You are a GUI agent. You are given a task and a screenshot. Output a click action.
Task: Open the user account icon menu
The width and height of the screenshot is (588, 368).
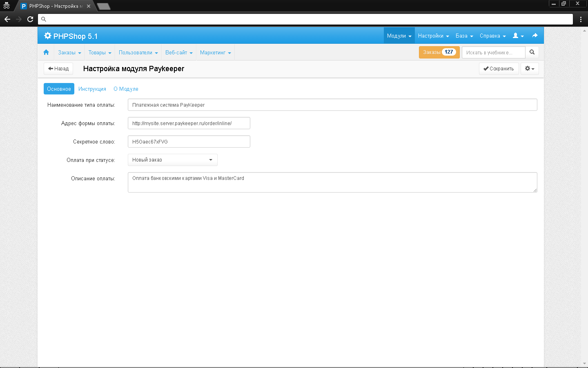[x=518, y=36]
